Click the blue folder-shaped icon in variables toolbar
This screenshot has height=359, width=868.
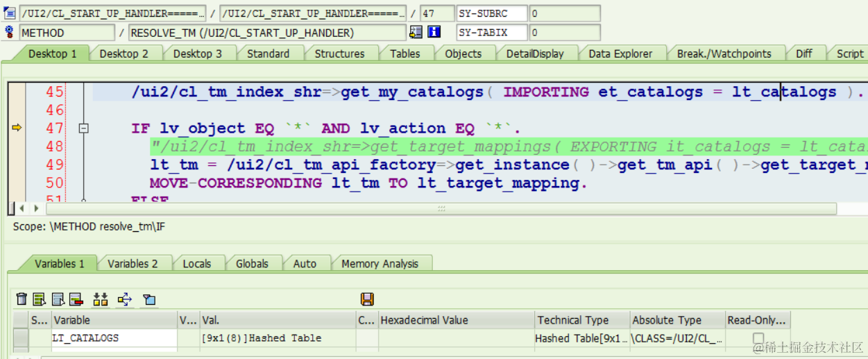(x=149, y=299)
